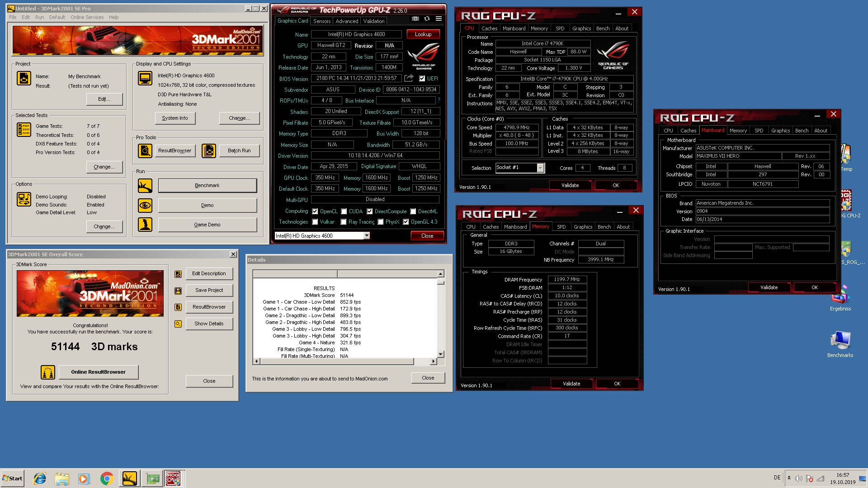This screenshot has height=488, width=868.
Task: Click Edit Description icon in score window
Action: pyautogui.click(x=178, y=274)
